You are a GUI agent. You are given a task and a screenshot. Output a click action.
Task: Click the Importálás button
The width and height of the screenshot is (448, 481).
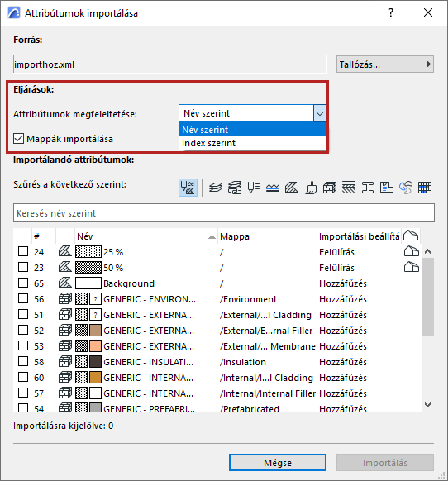(x=385, y=462)
